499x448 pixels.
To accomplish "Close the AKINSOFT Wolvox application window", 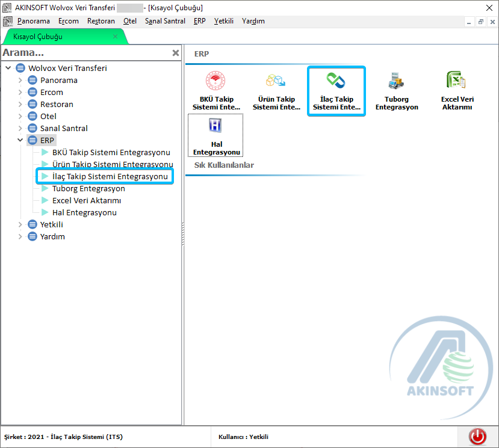I will tap(489, 8).
